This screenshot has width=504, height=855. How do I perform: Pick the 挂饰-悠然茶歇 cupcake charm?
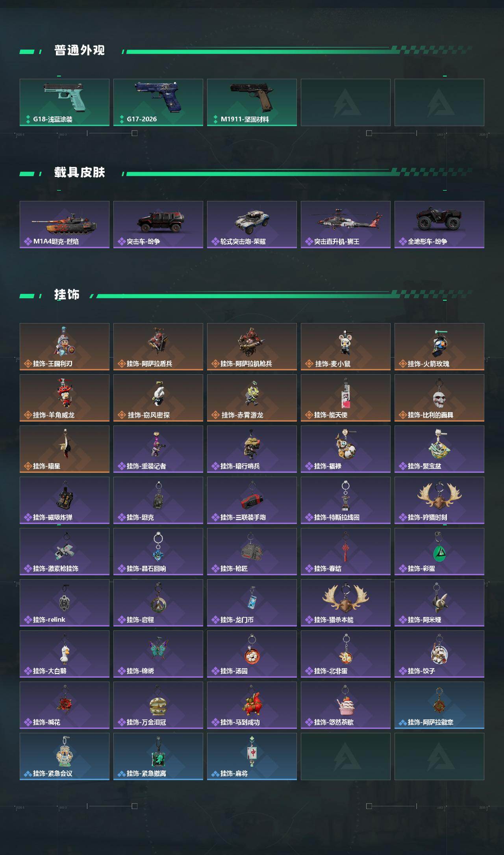[346, 705]
